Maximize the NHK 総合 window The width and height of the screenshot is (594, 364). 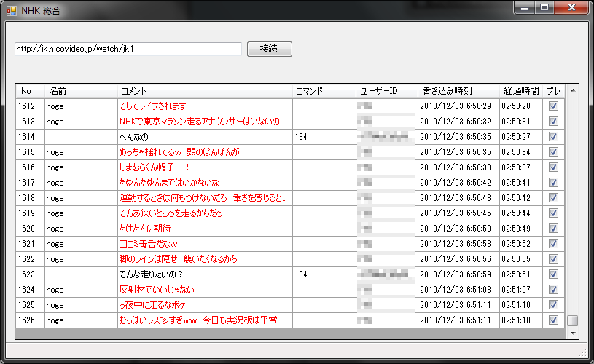click(x=544, y=8)
